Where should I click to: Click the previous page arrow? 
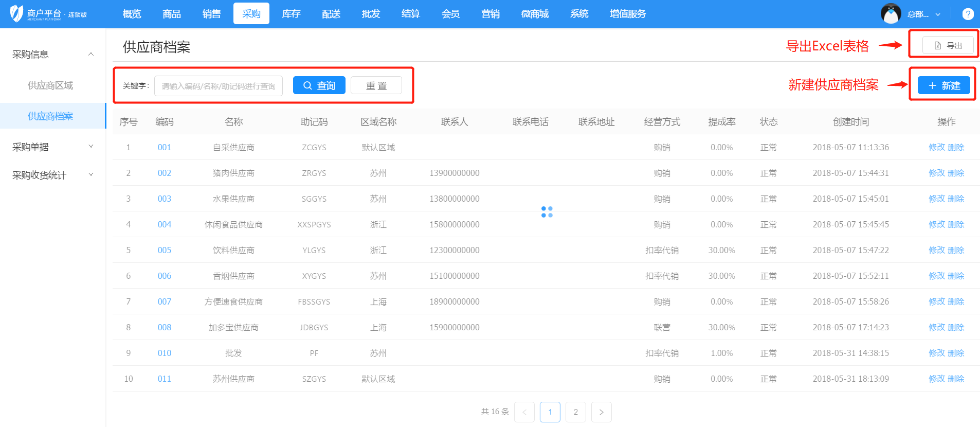(524, 412)
